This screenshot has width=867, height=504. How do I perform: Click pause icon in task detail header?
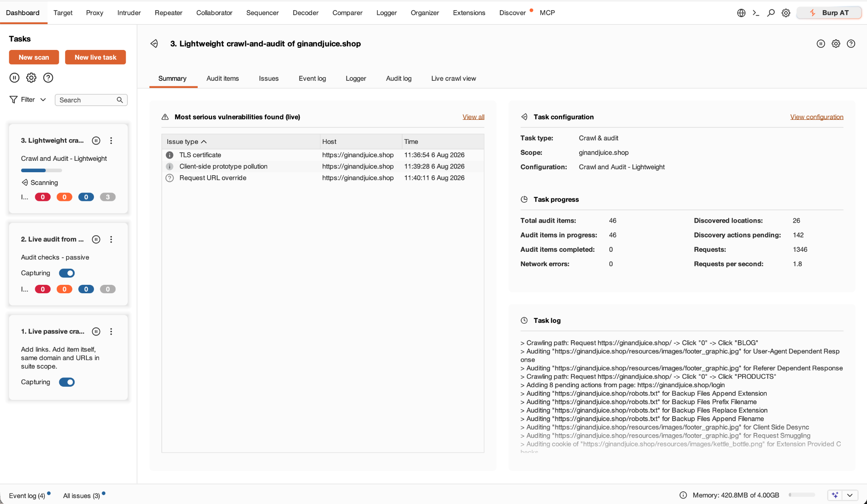tap(821, 44)
